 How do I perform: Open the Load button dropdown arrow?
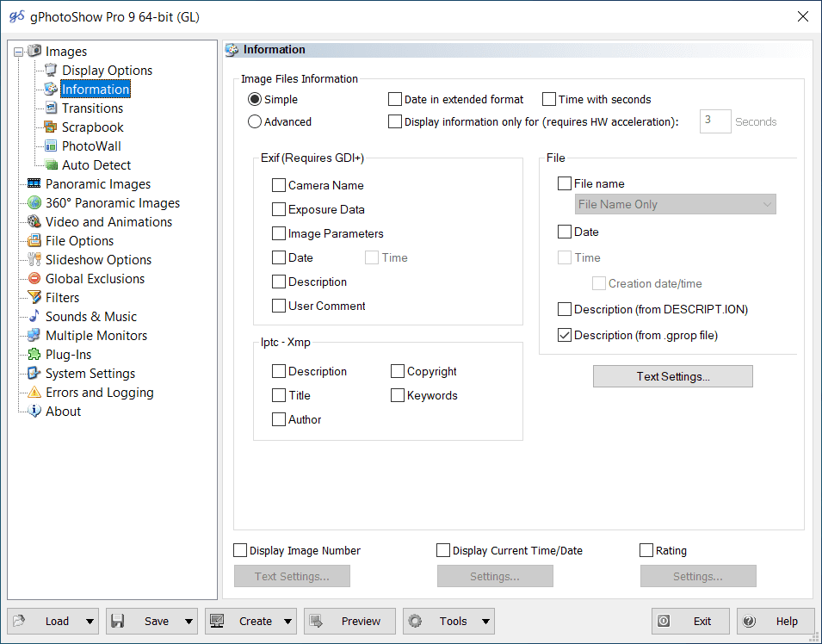coord(90,622)
